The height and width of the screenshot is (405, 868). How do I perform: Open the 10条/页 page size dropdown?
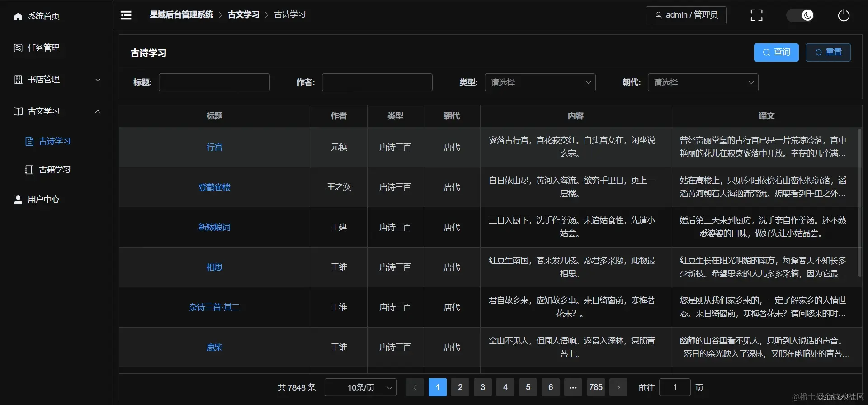[x=361, y=387]
